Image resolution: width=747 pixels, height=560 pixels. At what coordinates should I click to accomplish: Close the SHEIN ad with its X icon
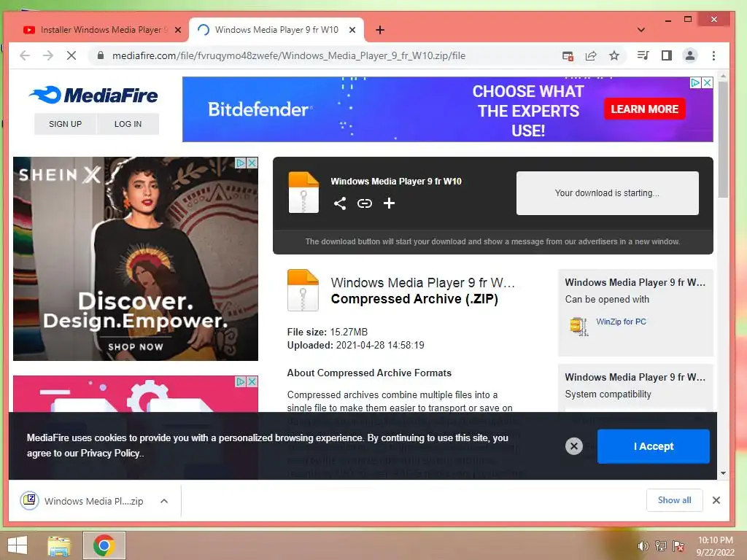point(252,163)
